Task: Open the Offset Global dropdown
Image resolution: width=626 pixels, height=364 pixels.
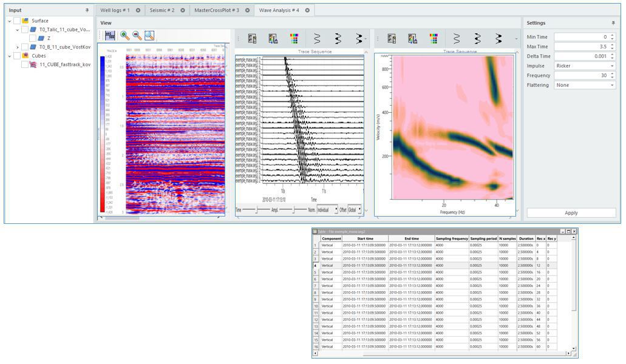Action: (355, 210)
